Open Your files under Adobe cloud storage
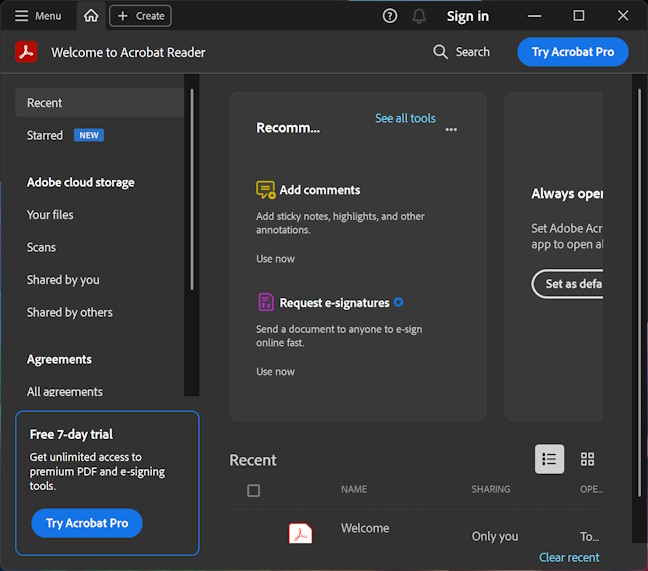Viewport: 648px width, 571px height. (x=50, y=215)
